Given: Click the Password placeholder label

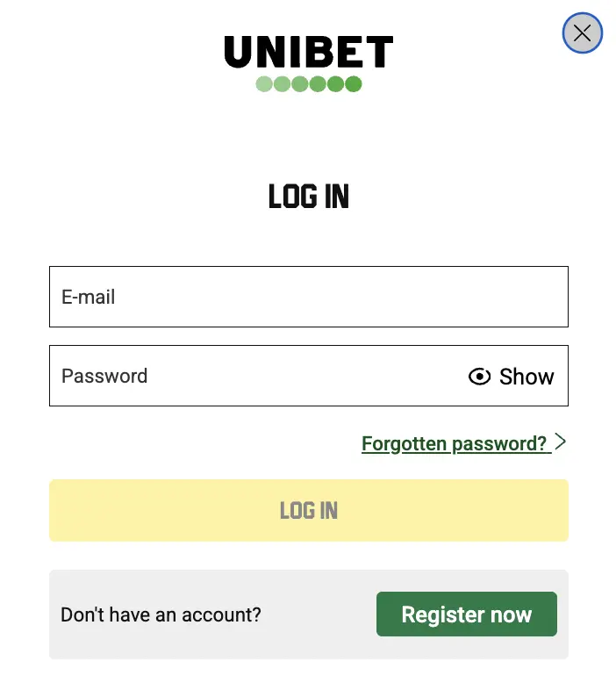Looking at the screenshot, I should 104,376.
